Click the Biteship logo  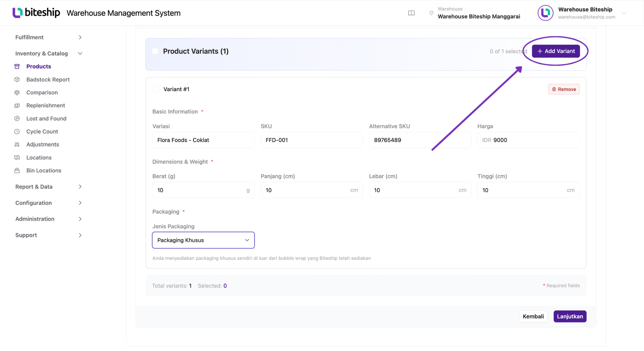pyautogui.click(x=36, y=13)
